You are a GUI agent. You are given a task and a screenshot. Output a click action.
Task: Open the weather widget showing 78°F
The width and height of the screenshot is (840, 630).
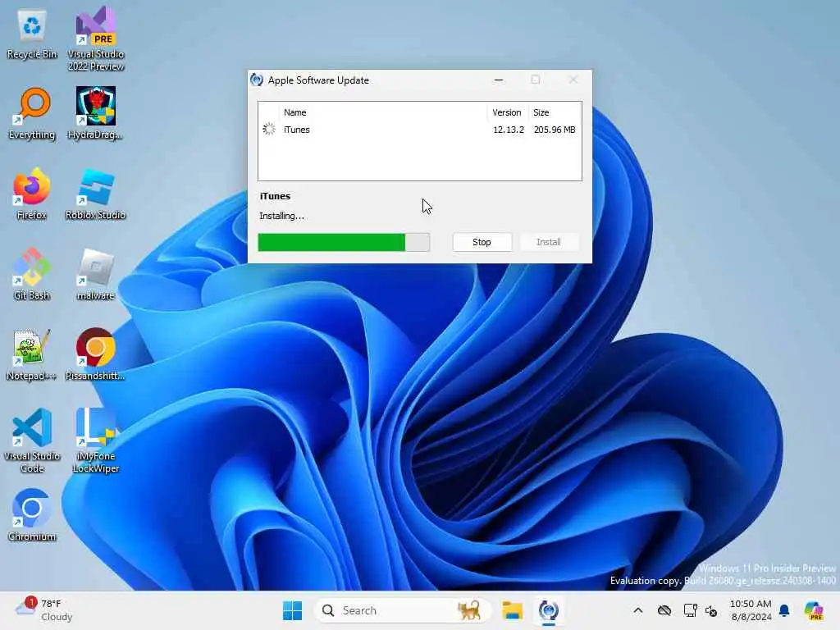(44, 610)
